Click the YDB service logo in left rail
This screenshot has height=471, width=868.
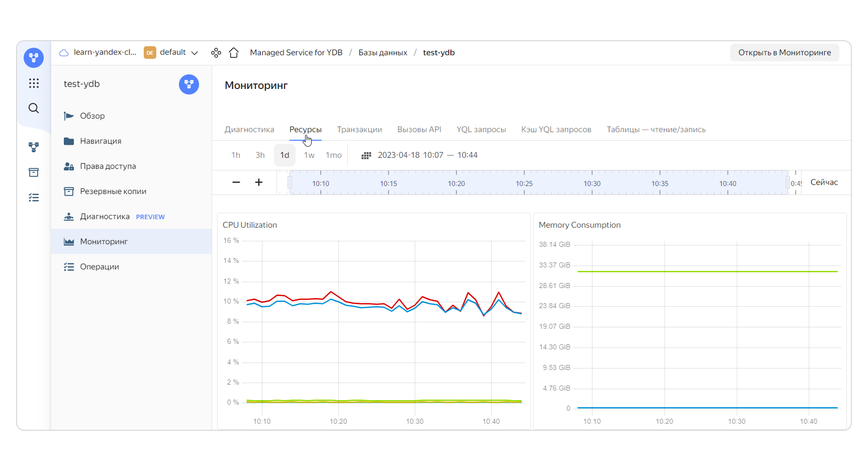(34, 58)
